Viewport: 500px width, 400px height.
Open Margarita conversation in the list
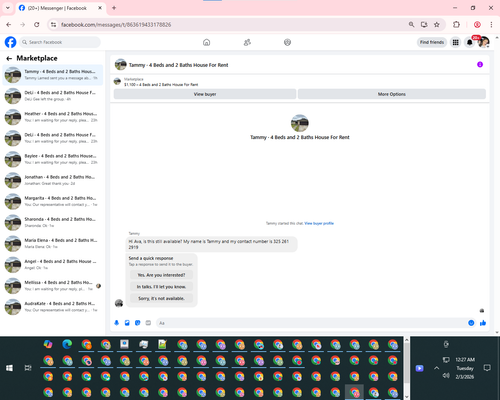tap(53, 201)
